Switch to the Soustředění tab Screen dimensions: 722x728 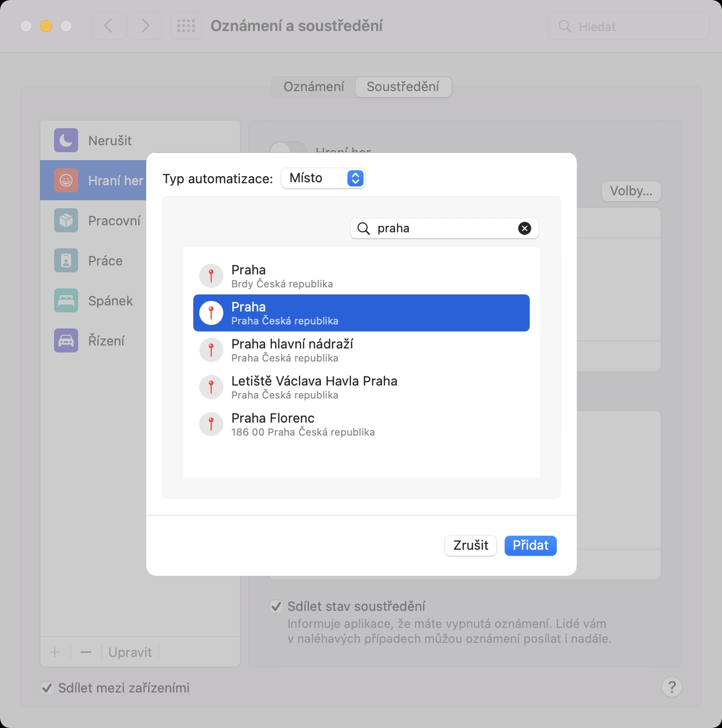click(403, 87)
